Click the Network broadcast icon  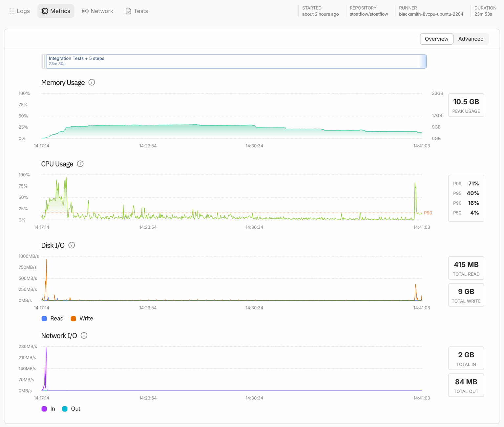tap(85, 11)
